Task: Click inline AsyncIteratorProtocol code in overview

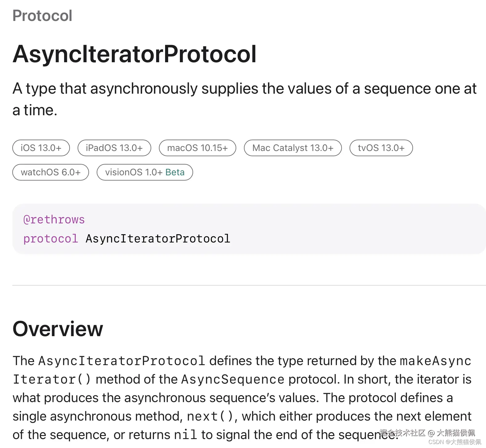Action: tap(121, 361)
